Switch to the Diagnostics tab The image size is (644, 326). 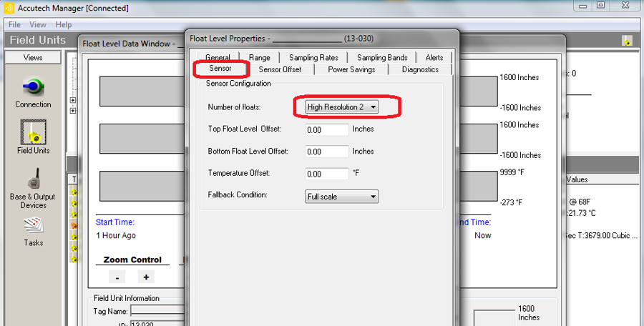[420, 69]
